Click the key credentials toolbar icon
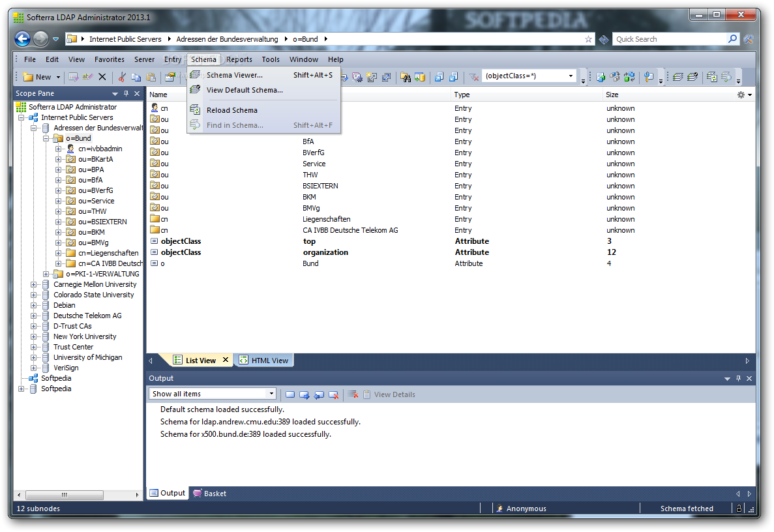This screenshot has width=774, height=532. pos(648,76)
